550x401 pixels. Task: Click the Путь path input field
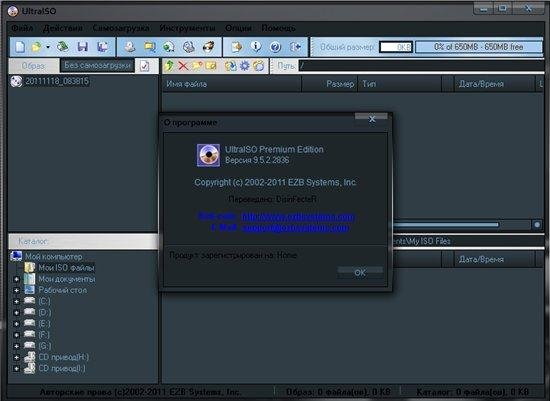(x=421, y=66)
